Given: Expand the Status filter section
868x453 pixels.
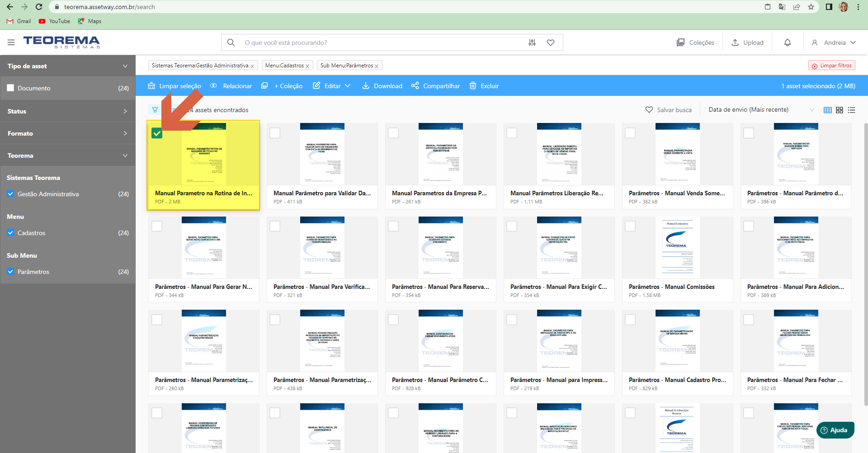Looking at the screenshot, I should click(x=68, y=111).
